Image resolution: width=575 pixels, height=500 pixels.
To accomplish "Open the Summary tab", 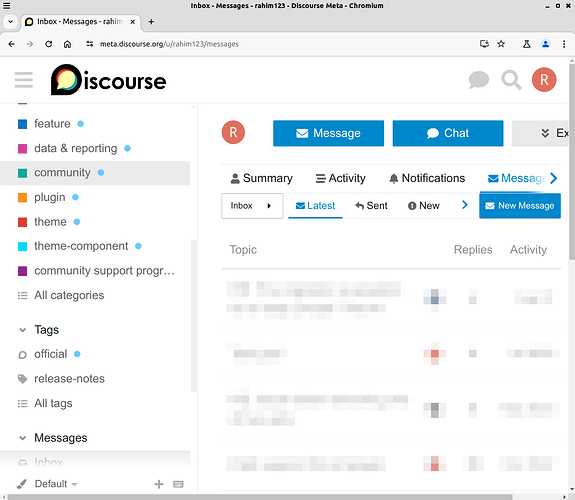I will tap(261, 178).
